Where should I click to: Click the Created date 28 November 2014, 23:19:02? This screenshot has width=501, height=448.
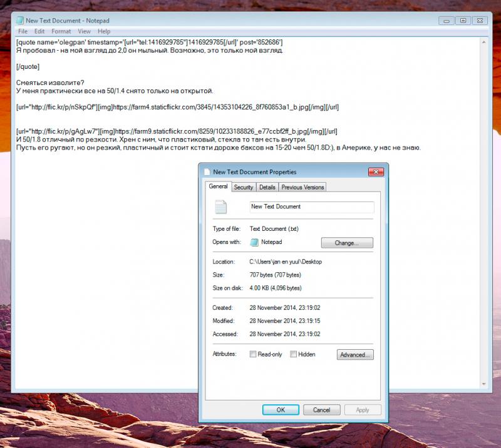(285, 308)
